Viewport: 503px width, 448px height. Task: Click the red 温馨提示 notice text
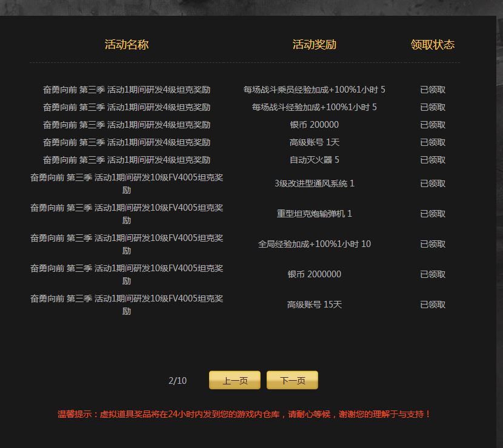pyautogui.click(x=244, y=414)
